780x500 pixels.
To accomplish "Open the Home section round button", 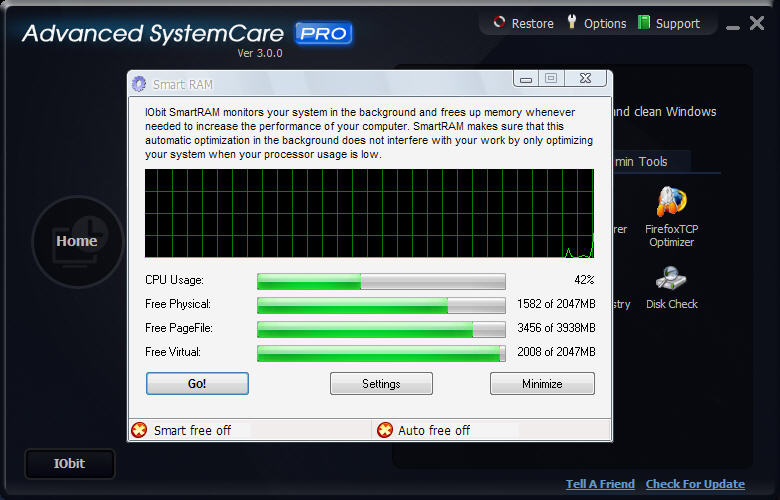I will point(77,241).
